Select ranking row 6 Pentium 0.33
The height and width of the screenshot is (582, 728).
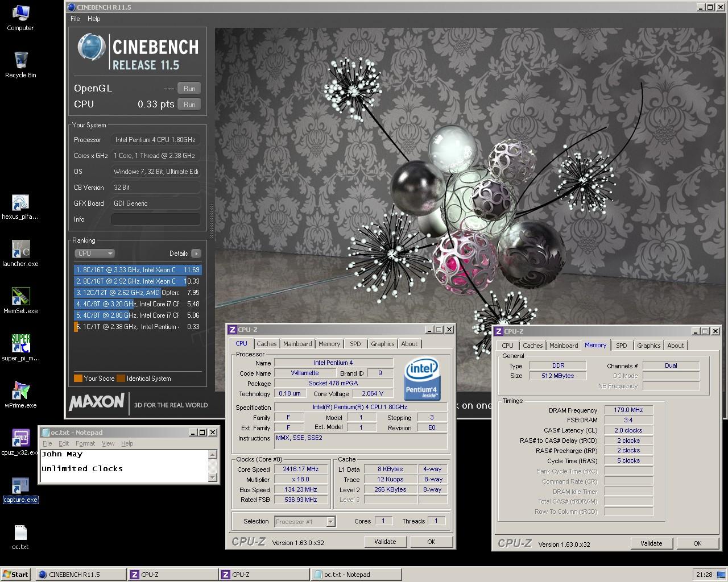[x=138, y=327]
